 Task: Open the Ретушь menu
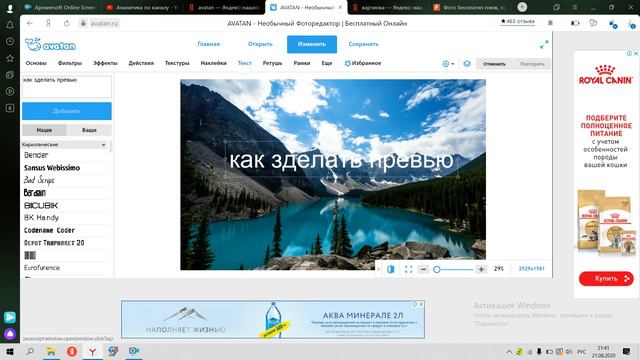[272, 63]
